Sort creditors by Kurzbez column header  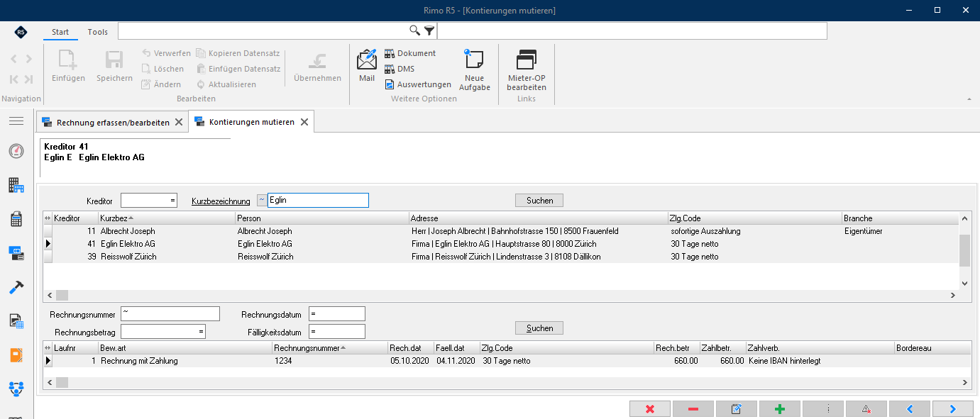[x=166, y=218]
